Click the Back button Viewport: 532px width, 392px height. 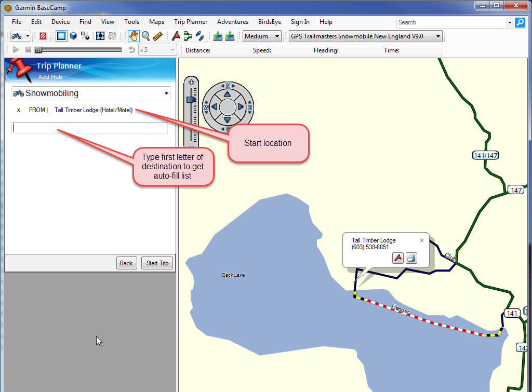pos(126,263)
